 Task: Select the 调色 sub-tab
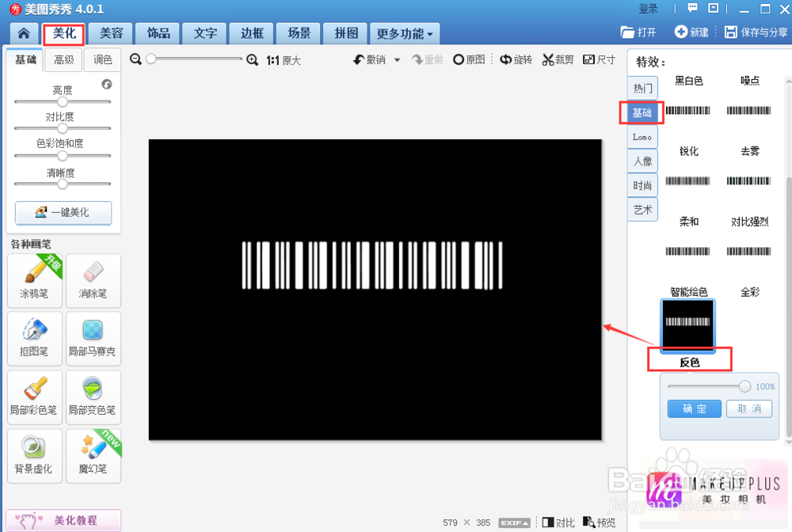(x=102, y=60)
